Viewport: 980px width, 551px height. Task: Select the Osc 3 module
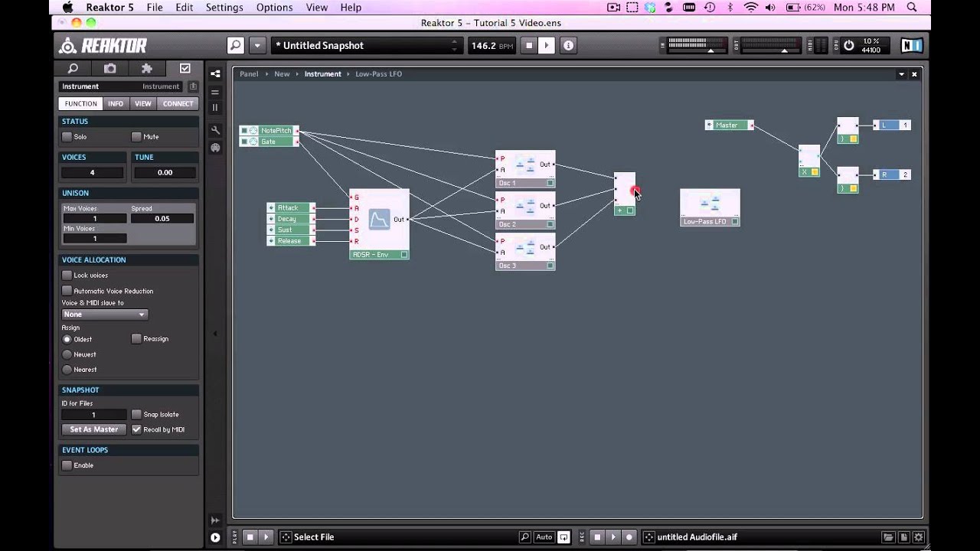(525, 252)
